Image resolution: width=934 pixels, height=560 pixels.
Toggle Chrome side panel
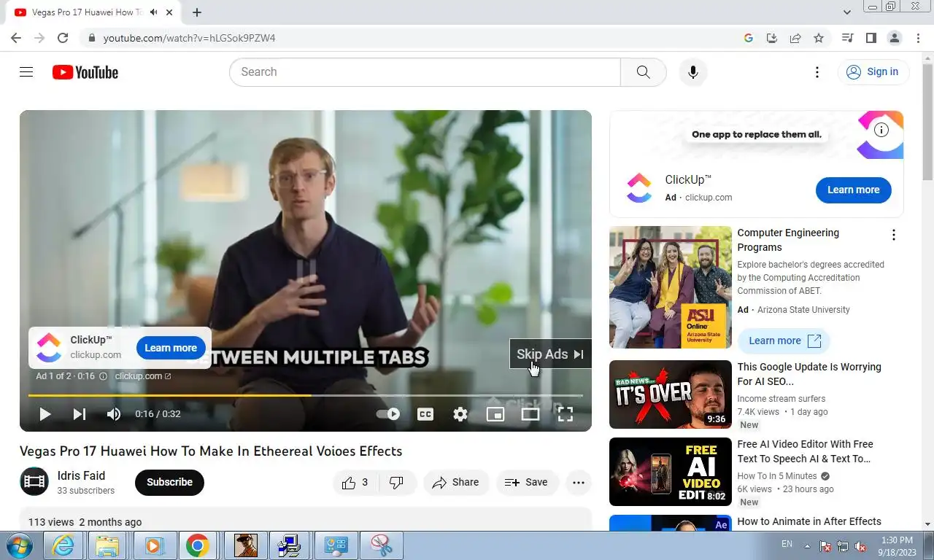[871, 38]
